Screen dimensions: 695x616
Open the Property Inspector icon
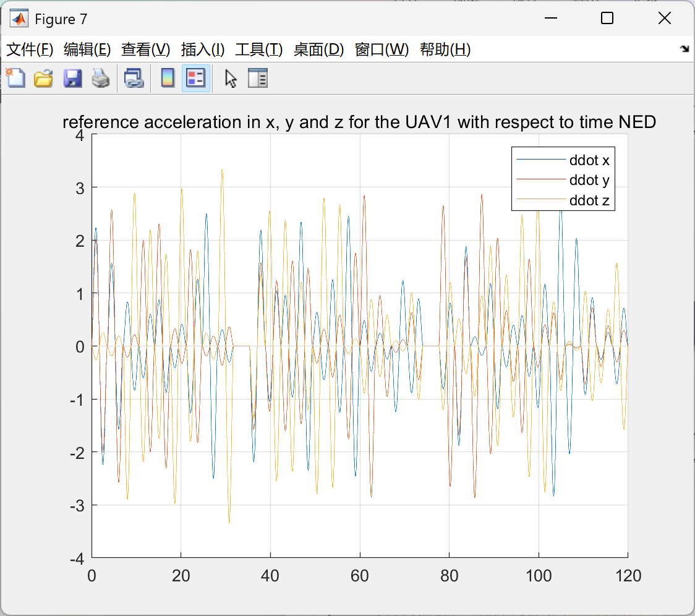pyautogui.click(x=257, y=79)
